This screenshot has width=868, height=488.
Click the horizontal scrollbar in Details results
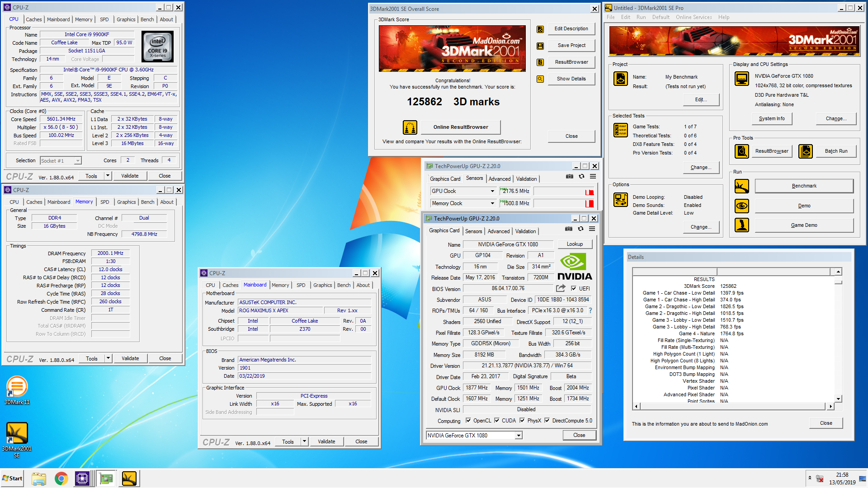(x=733, y=406)
